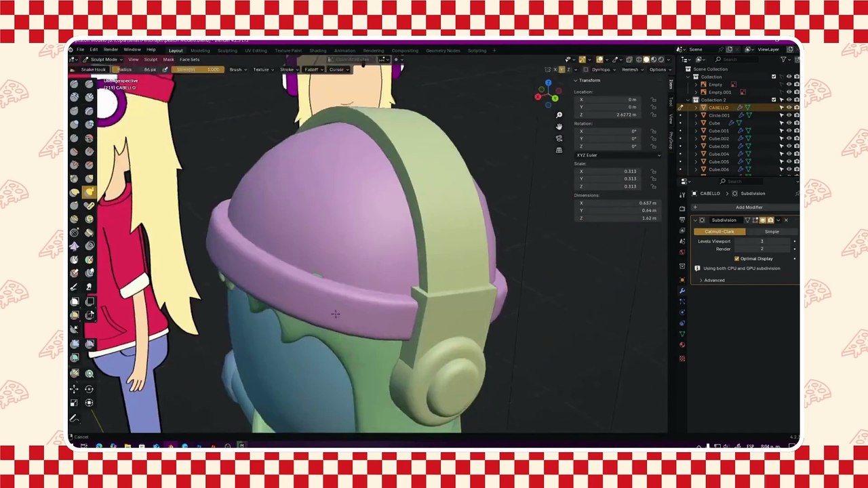
Task: Open the Tool tab in the sidebar
Action: click(671, 100)
